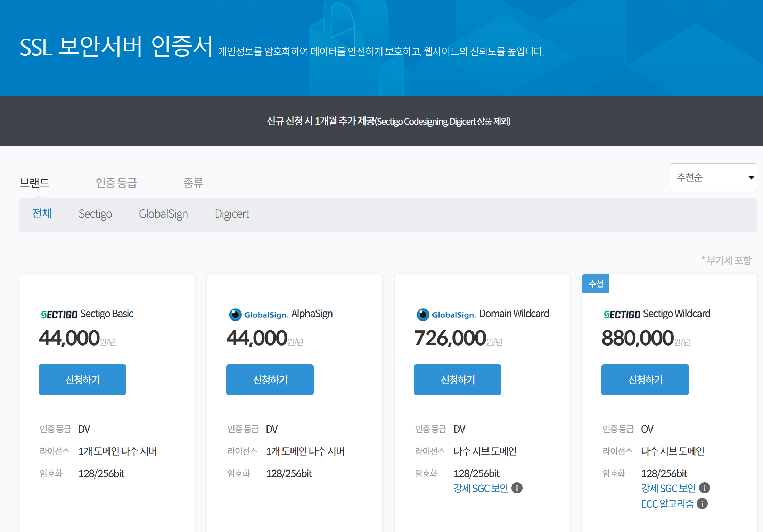Click the ECC 알고리즘 link
Image resolution: width=763 pixels, height=532 pixels.
(667, 504)
